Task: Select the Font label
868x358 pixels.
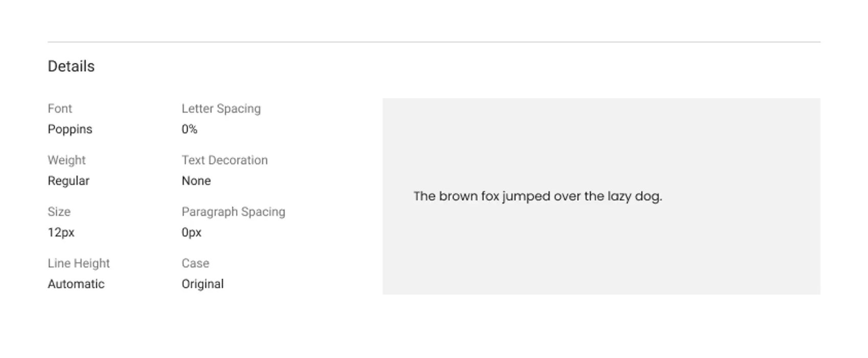Action: coord(60,108)
